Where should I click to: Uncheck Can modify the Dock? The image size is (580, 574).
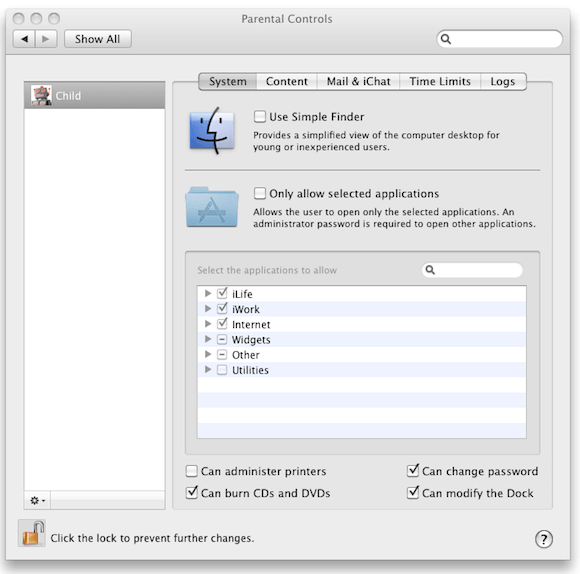coord(413,492)
